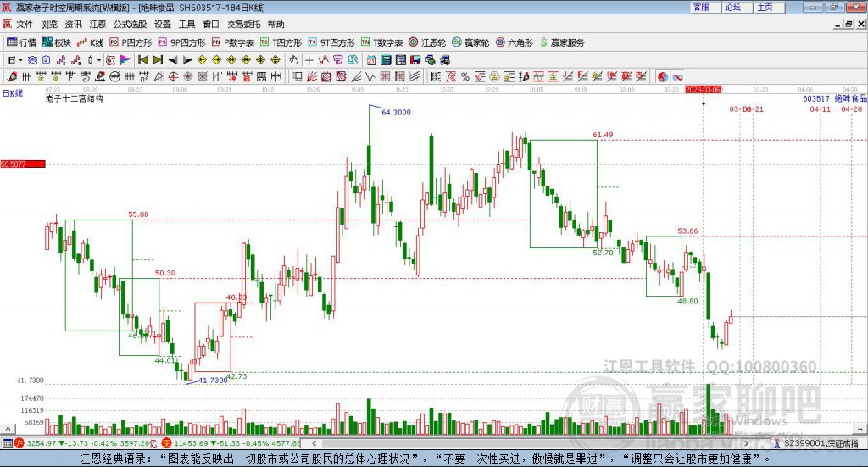Open the 帮助 menu

point(275,25)
